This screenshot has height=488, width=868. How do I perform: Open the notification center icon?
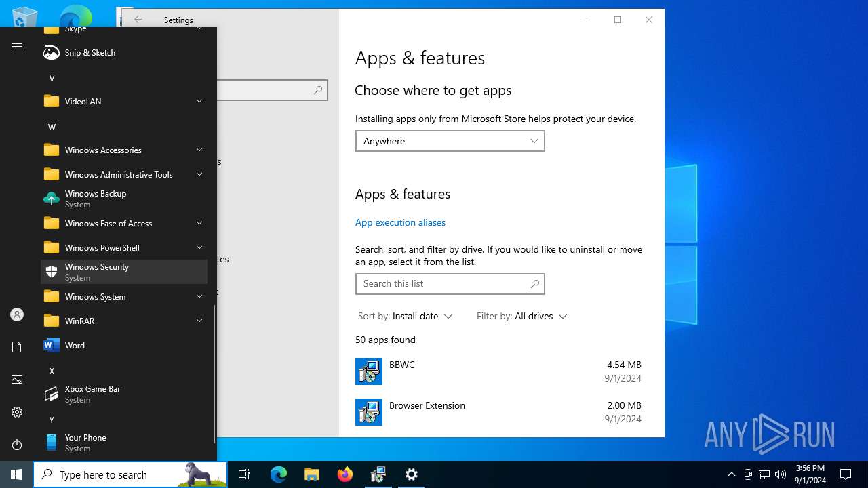tap(846, 474)
